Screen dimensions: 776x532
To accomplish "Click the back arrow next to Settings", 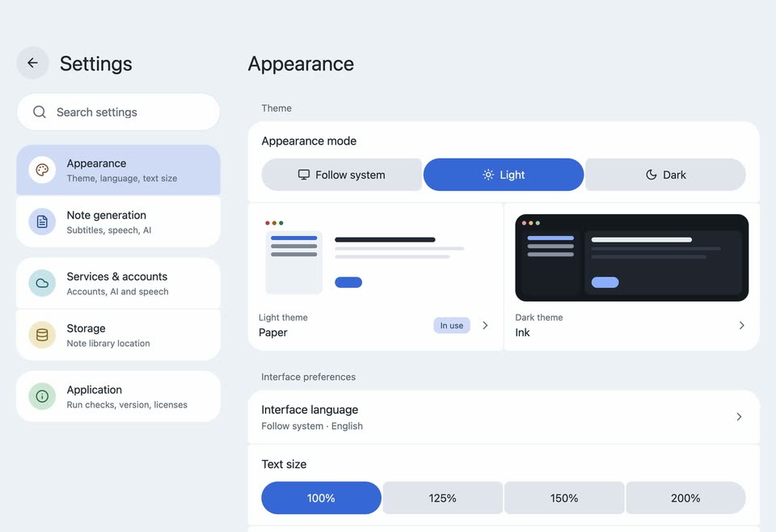I will tap(32, 63).
